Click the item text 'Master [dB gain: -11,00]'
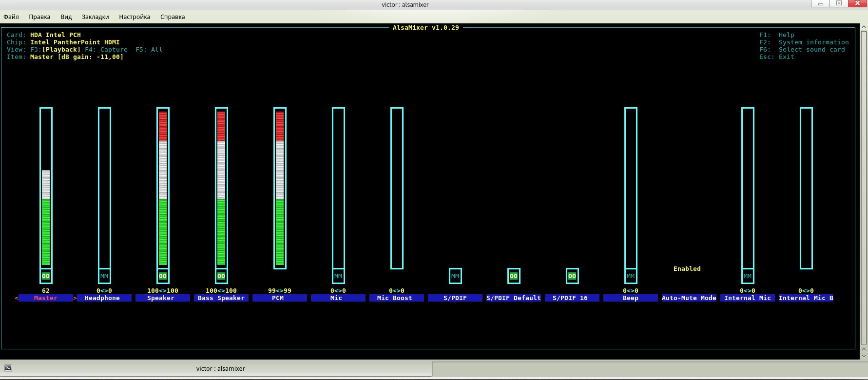868x380 pixels. click(x=77, y=57)
